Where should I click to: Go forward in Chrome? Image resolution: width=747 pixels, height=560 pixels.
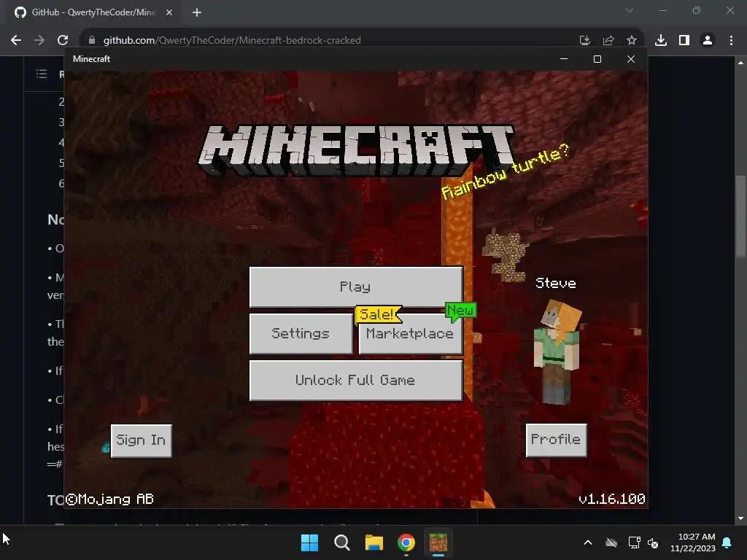pyautogui.click(x=39, y=40)
